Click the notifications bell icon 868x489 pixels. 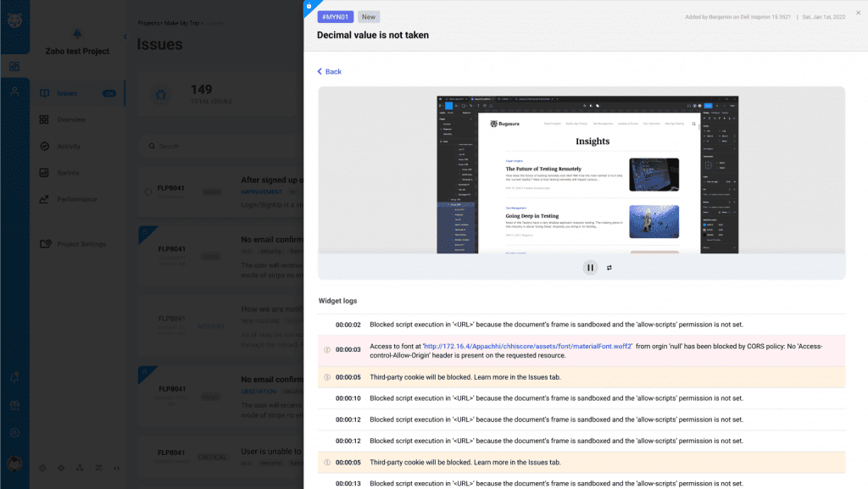(14, 376)
